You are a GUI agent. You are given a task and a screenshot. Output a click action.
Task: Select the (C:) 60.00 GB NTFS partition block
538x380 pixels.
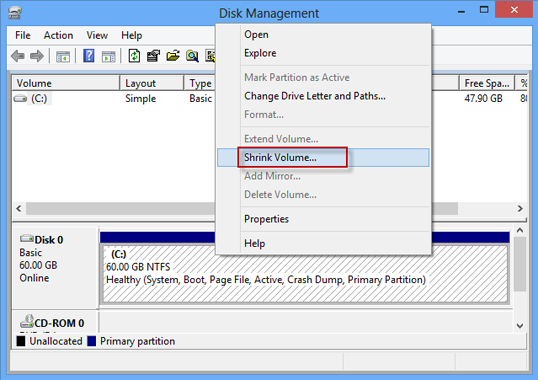pyautogui.click(x=305, y=274)
